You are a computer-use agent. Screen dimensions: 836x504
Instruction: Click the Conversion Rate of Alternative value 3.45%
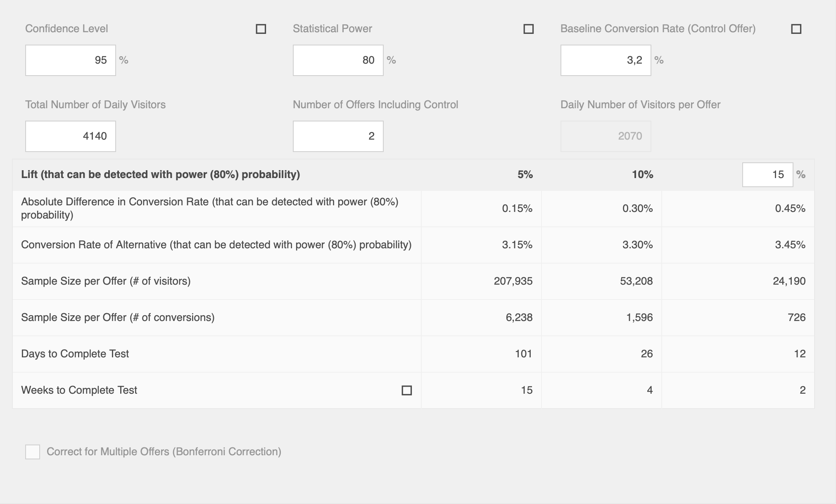(x=790, y=245)
